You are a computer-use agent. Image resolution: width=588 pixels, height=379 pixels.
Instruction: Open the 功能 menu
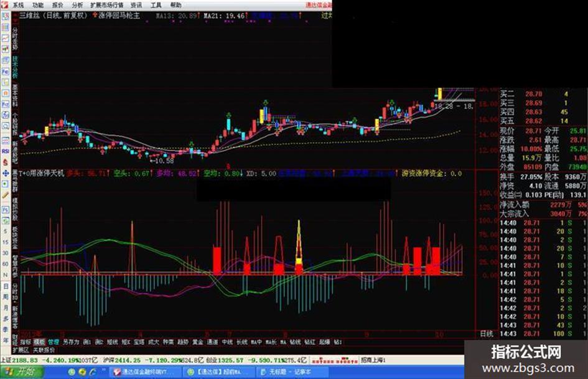[x=38, y=5]
